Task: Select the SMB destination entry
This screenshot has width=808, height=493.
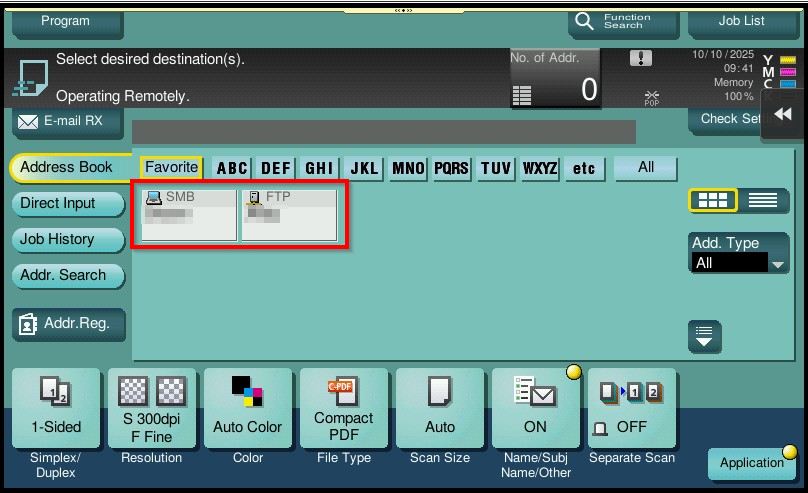Action: tap(189, 214)
